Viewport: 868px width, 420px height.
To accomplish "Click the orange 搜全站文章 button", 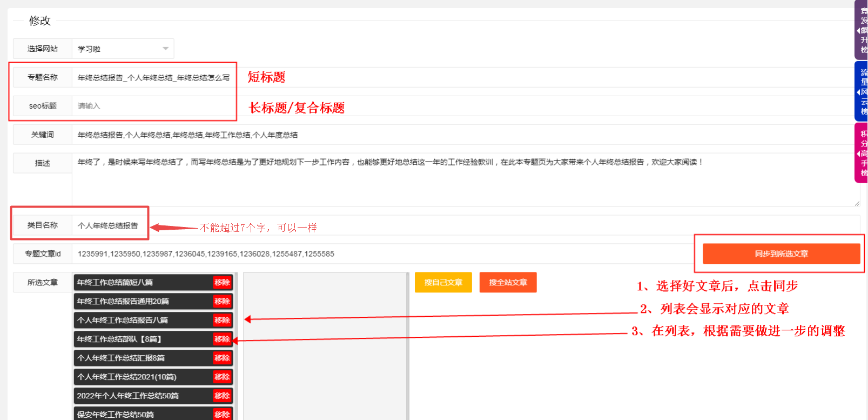I will (x=508, y=282).
